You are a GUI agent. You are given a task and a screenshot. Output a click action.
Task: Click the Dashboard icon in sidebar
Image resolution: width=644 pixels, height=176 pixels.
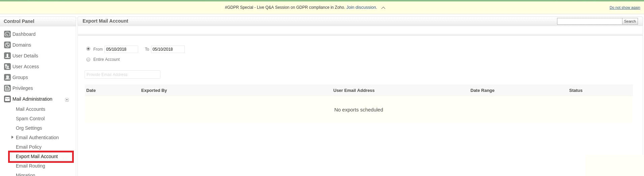coord(7,34)
